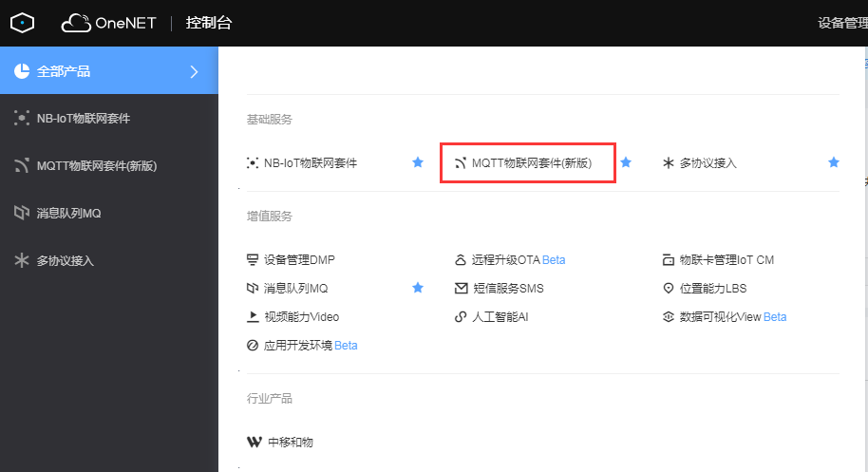This screenshot has width=868, height=472.
Task: Click the NB-IoT icon under 基础服务
Action: coord(253,162)
